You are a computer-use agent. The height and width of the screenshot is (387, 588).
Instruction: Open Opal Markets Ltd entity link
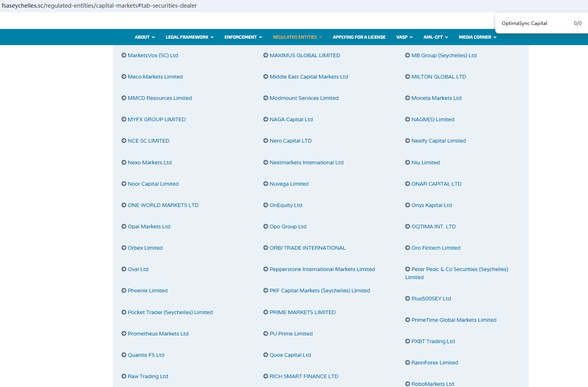[x=149, y=226]
